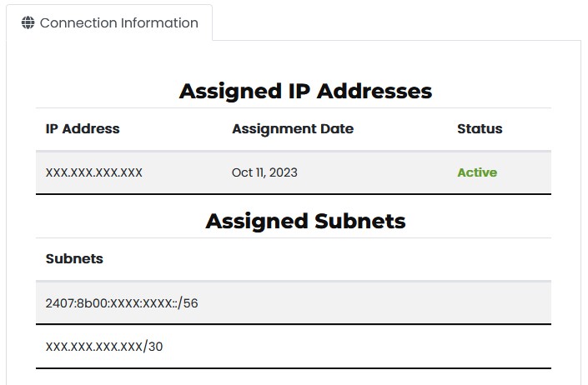This screenshot has height=385, width=588.
Task: Click the Subnets column header
Action: [74, 258]
